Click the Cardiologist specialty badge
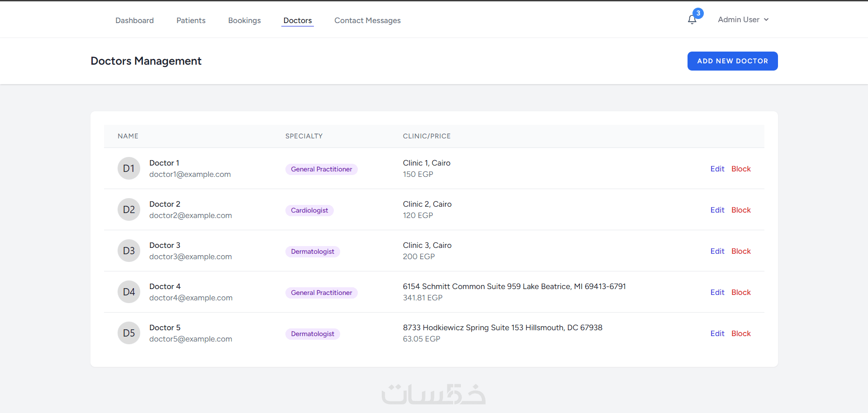The image size is (868, 413). [x=309, y=210]
